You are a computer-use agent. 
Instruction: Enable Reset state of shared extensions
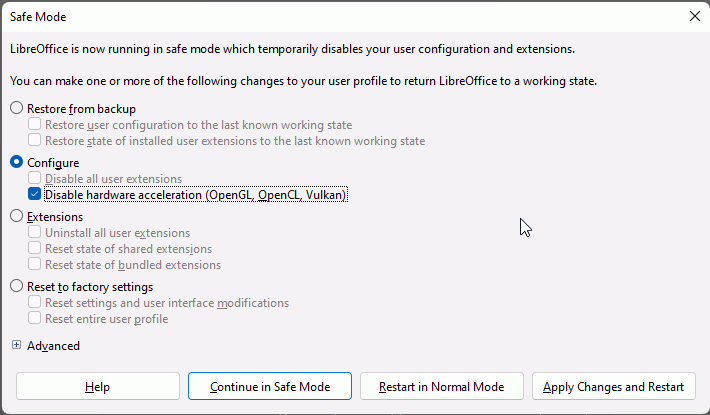click(x=35, y=249)
